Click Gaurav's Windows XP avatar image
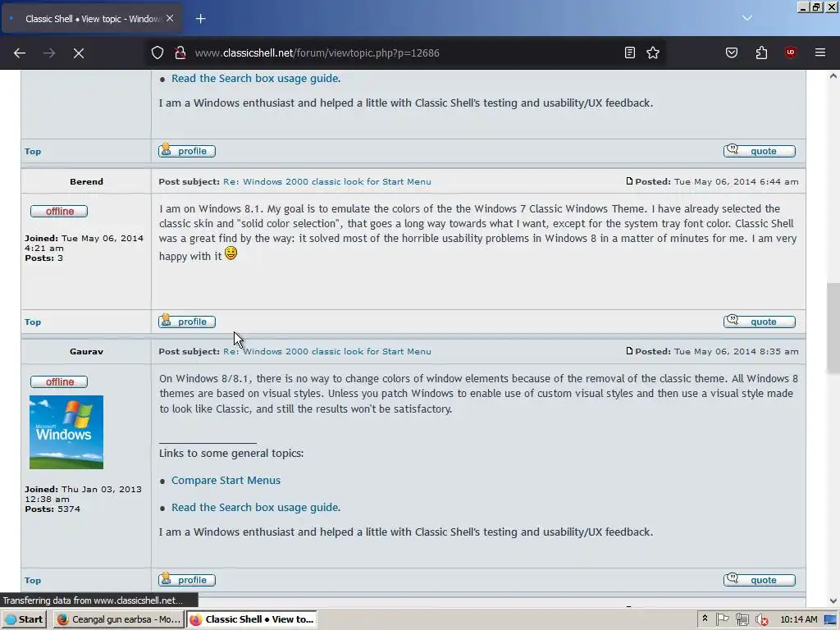The width and height of the screenshot is (840, 630). 66,432
